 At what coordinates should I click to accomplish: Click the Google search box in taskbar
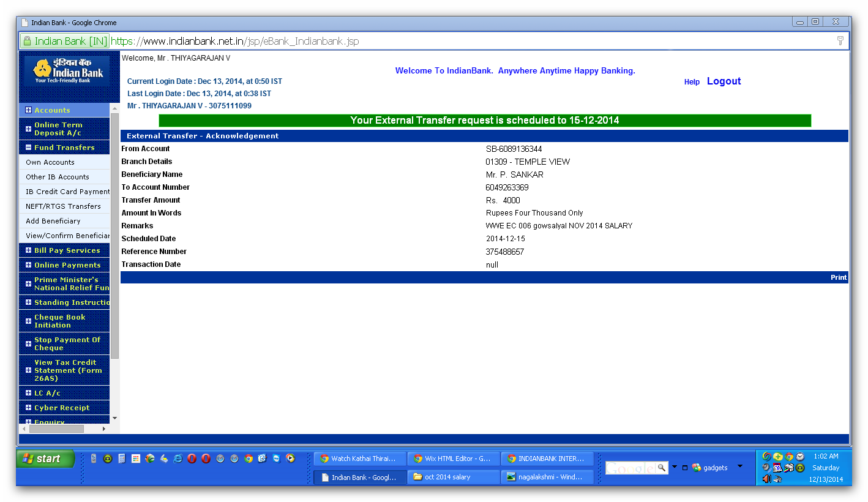[630, 468]
